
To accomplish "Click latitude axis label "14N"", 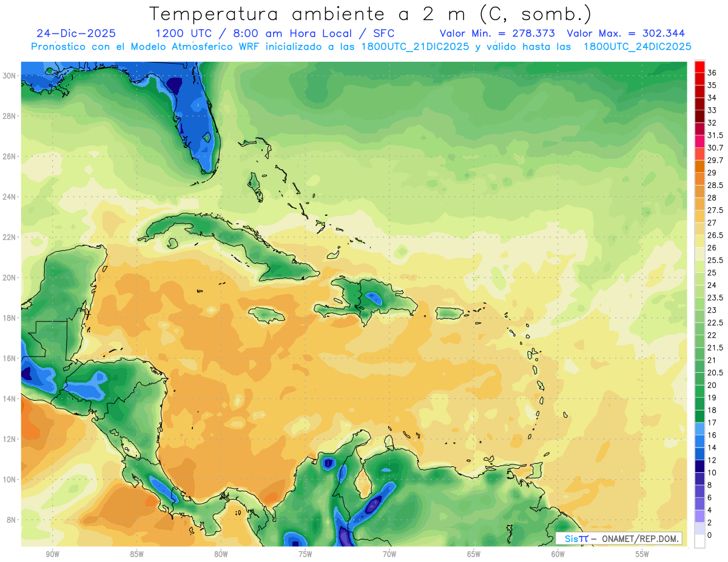I will tap(10, 399).
